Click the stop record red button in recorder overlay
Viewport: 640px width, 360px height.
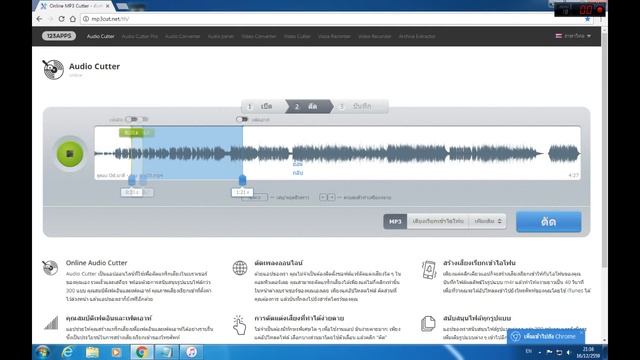coord(600,10)
